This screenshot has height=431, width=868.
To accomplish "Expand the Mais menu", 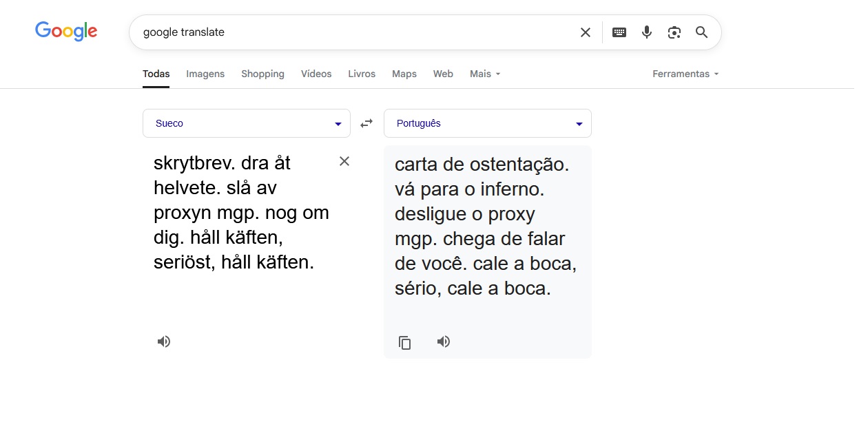I will [485, 74].
